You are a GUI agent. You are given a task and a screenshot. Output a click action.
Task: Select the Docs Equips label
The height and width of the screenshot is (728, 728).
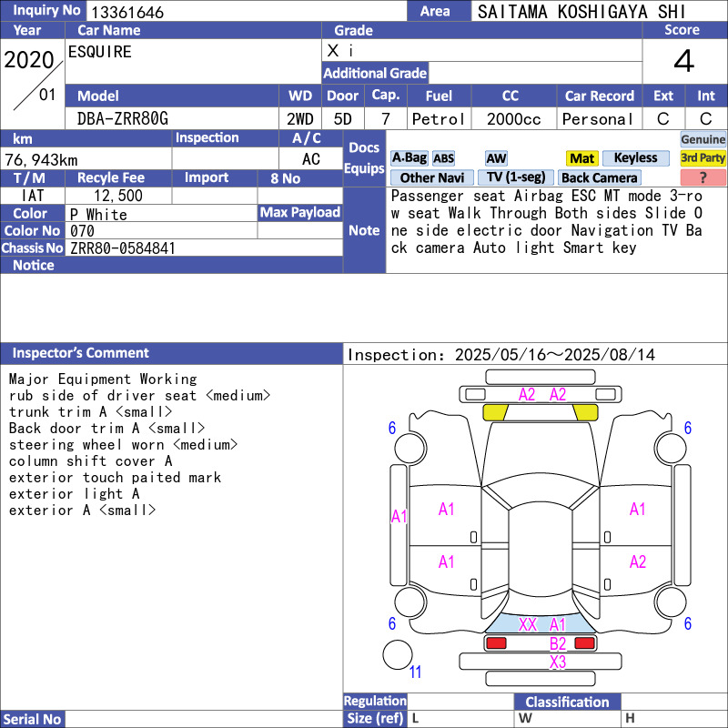coord(364,158)
